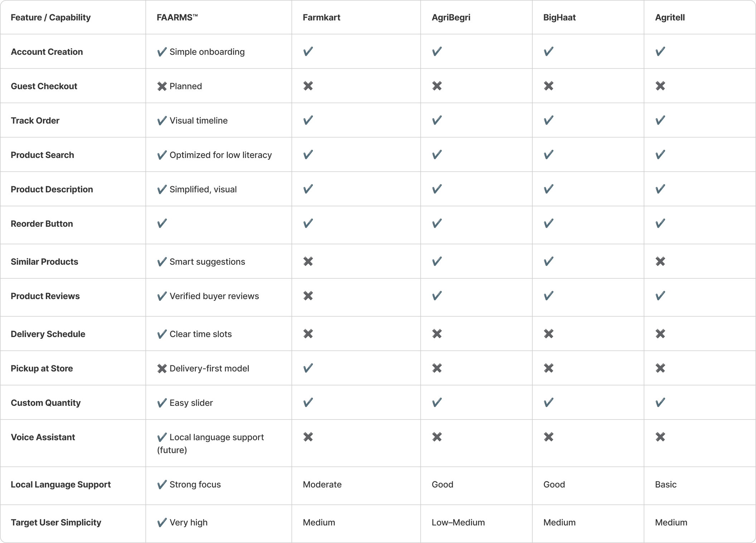Screen dimensions: 756x543
Task: Click the FAARMS Reorder Button checkmark
Action: tap(162, 224)
